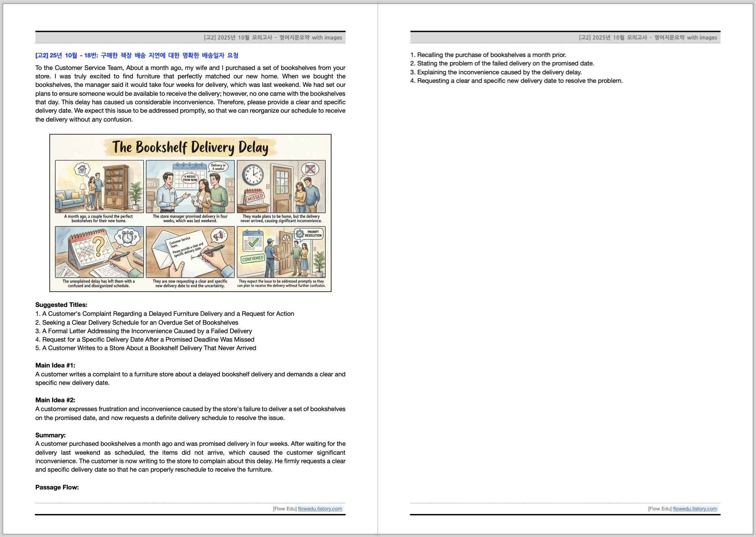Click the comic panel captioned 'The store manager promised delivery'
The width and height of the screenshot is (756, 537).
click(190, 187)
